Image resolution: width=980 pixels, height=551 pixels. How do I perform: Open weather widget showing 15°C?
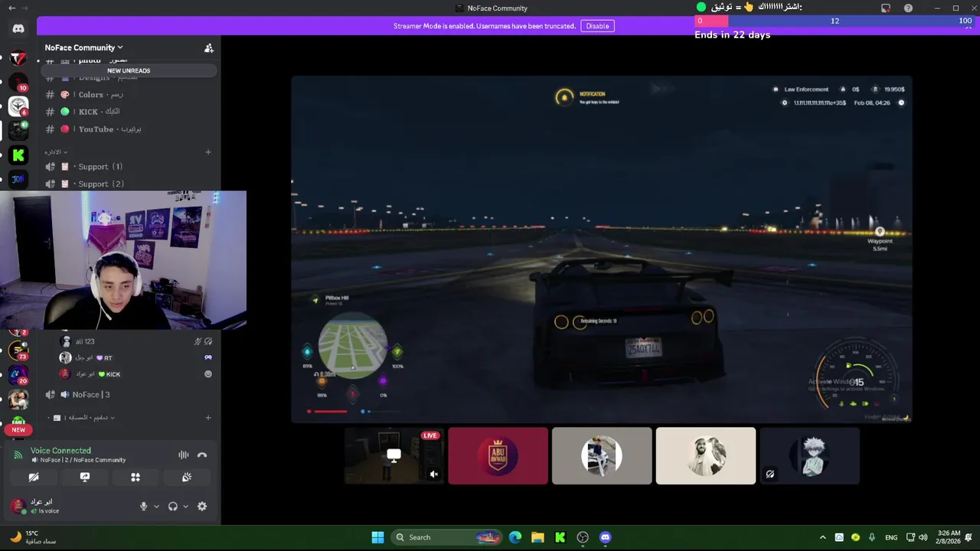[x=34, y=537]
